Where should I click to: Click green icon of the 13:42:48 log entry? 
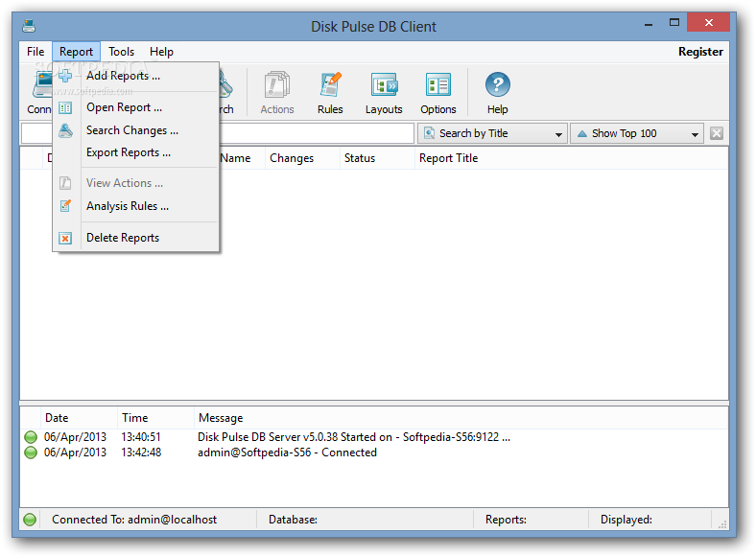tap(31, 453)
